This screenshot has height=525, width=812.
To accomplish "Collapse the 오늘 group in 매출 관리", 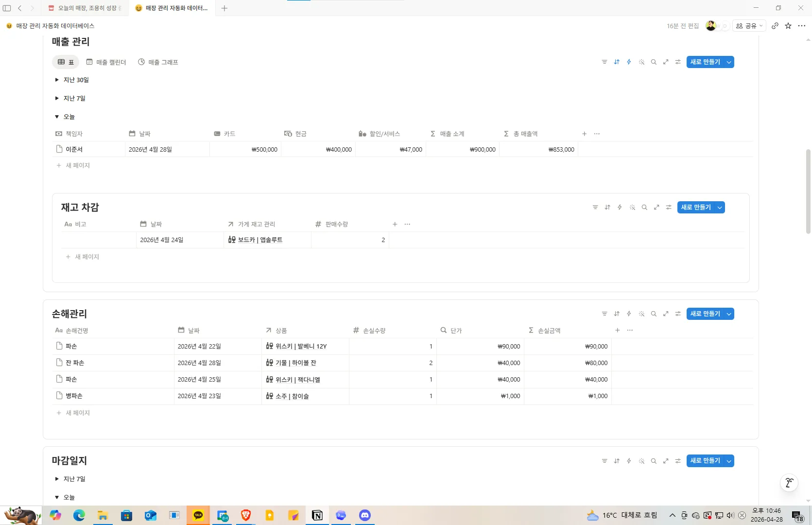I will (57, 117).
